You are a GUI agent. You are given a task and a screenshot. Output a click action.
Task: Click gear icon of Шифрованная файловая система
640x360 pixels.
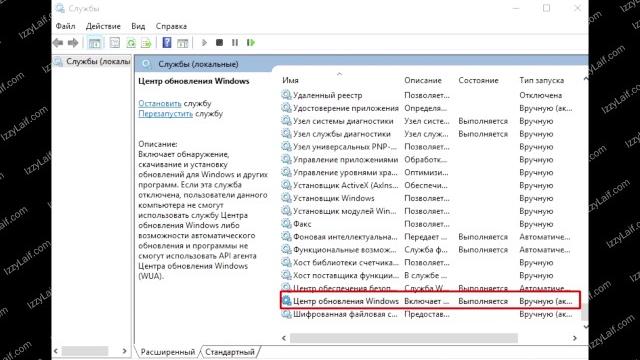(286, 314)
